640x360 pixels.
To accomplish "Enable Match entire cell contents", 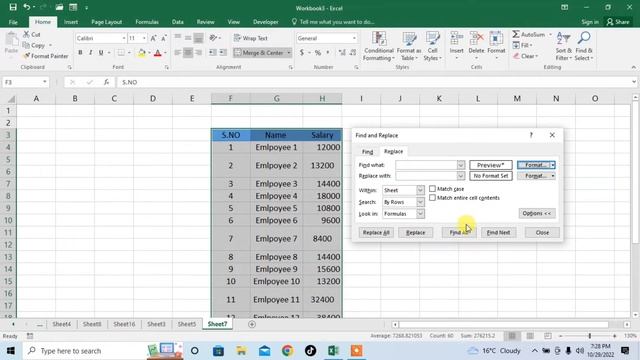I will coord(432,198).
